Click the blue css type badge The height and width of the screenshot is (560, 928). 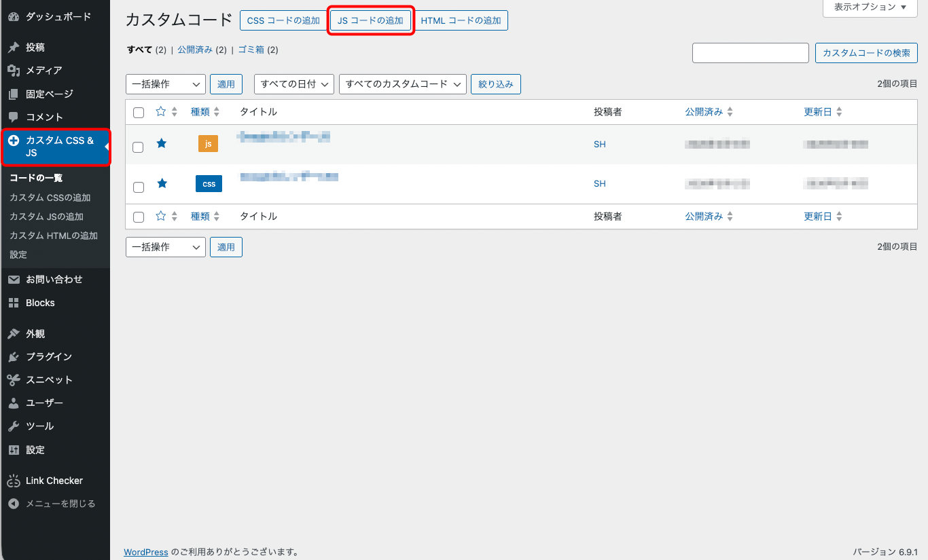tap(209, 184)
